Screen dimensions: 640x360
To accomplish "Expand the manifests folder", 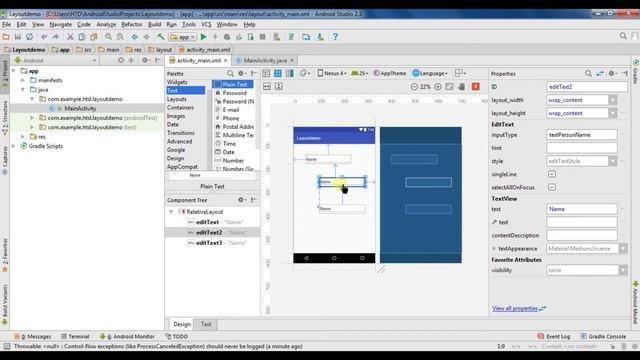I will click(x=23, y=80).
